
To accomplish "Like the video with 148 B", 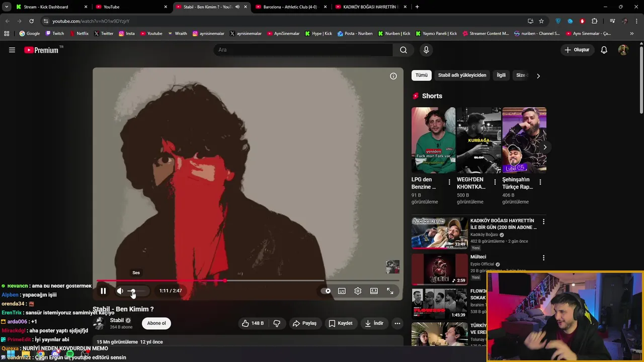I will (x=253, y=323).
